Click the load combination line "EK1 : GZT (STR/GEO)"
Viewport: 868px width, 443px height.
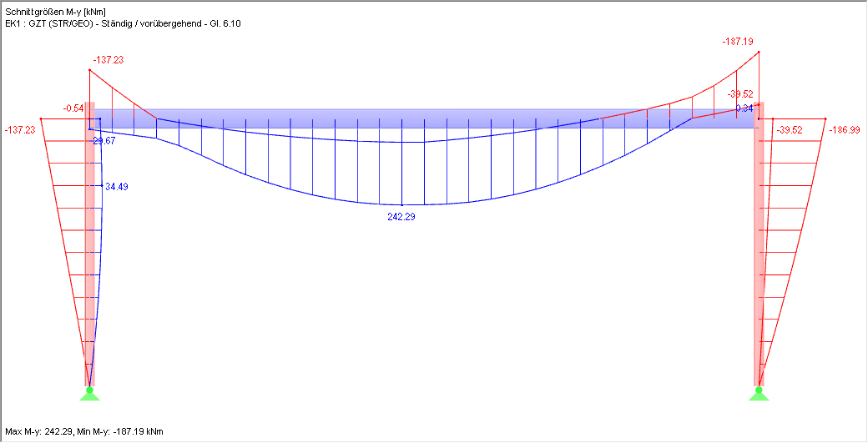pyautogui.click(x=123, y=23)
